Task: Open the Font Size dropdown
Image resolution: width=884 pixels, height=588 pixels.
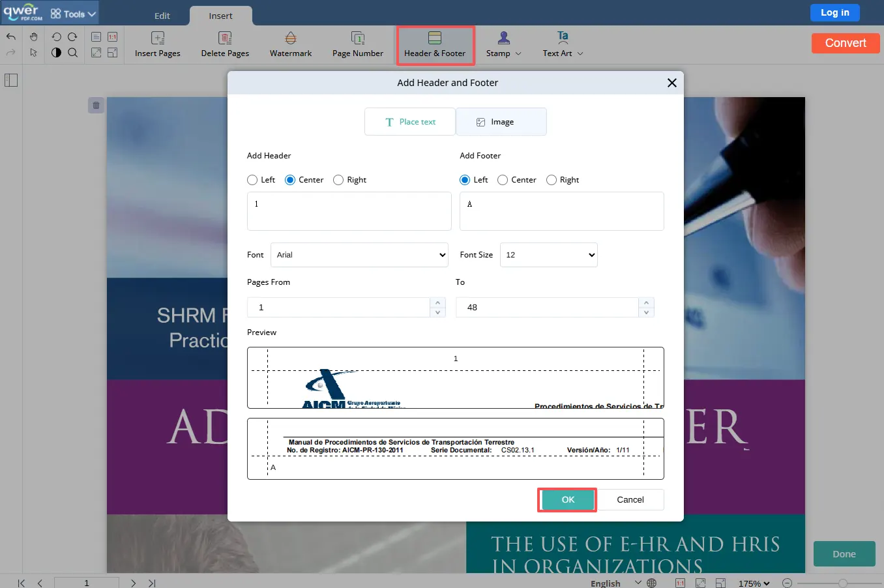Action: [x=549, y=255]
